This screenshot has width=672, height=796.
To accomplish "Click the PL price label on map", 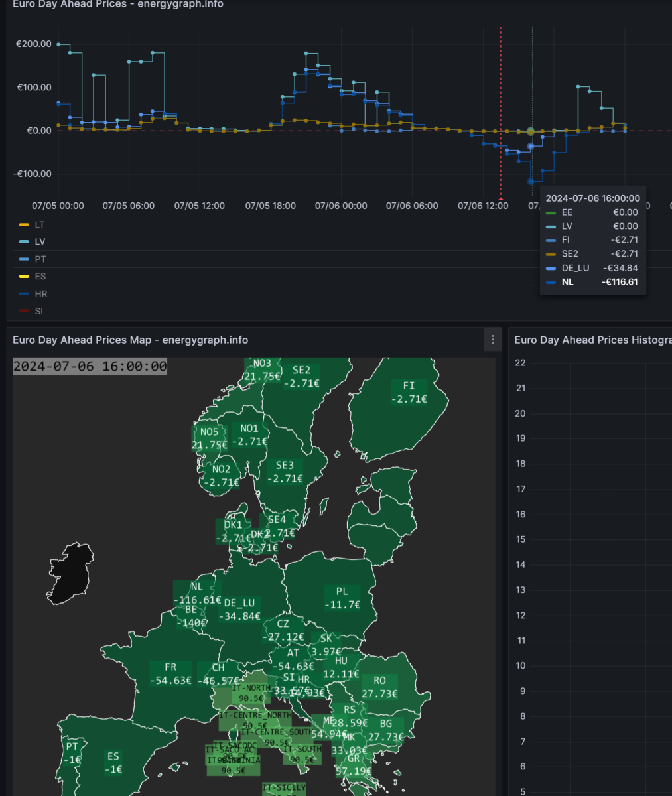I will (x=342, y=604).
